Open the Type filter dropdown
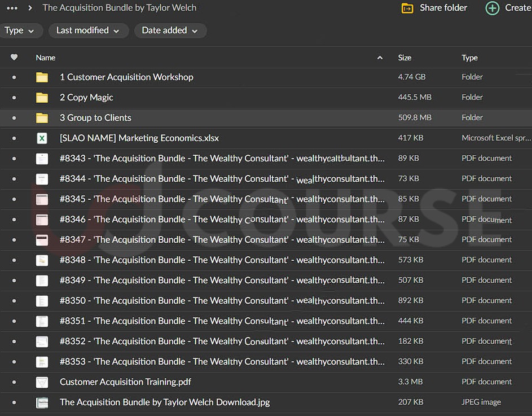Image resolution: width=532 pixels, height=416 pixels. tap(20, 30)
